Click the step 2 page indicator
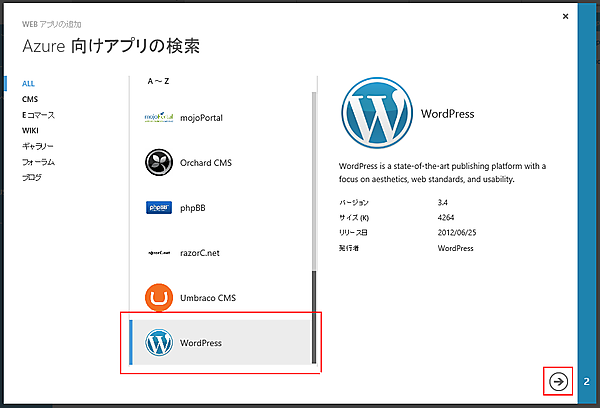 tap(587, 381)
